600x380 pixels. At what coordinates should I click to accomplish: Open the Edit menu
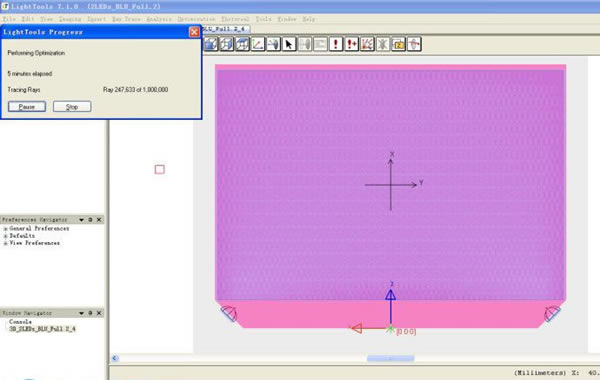(28, 19)
